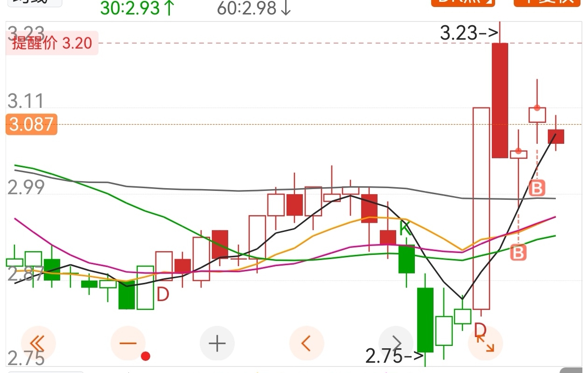Tap the lower B buy signal marker
Viewport: 588px width, 373px height.
pos(518,253)
